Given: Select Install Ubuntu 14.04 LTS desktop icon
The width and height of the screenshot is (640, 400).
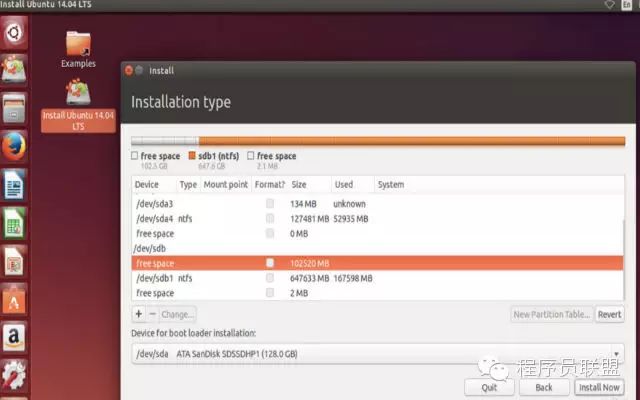Looking at the screenshot, I should click(x=78, y=105).
